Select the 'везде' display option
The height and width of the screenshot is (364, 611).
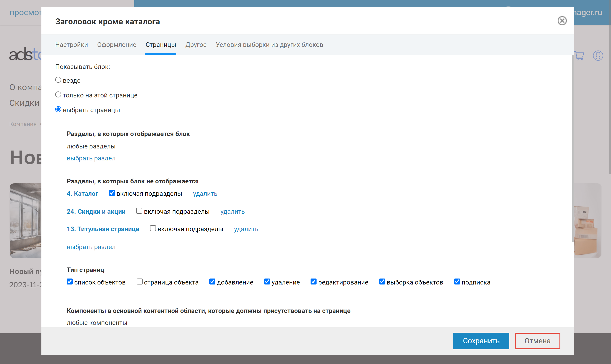pos(58,80)
